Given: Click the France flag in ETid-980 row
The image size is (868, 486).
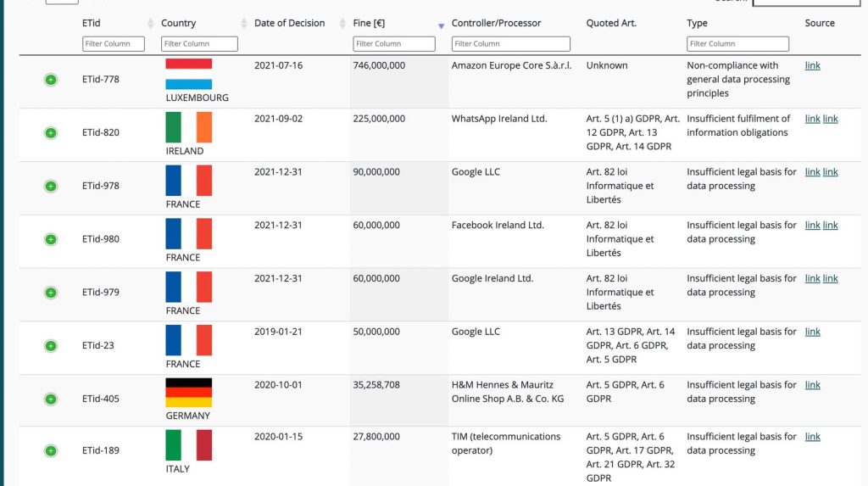Looking at the screenshot, I should 189,233.
